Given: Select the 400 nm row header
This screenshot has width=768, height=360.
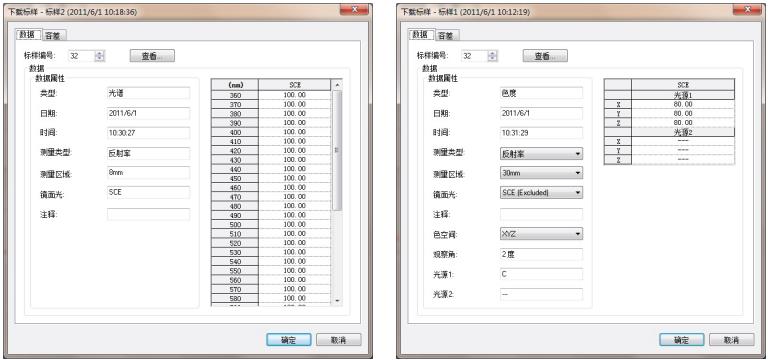Looking at the screenshot, I should [x=236, y=132].
